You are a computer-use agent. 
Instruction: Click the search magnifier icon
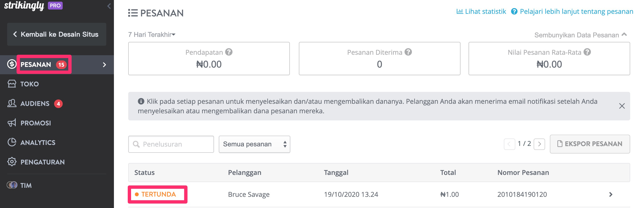point(136,144)
